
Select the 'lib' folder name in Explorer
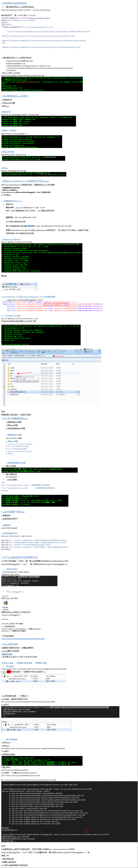[x=11, y=376]
